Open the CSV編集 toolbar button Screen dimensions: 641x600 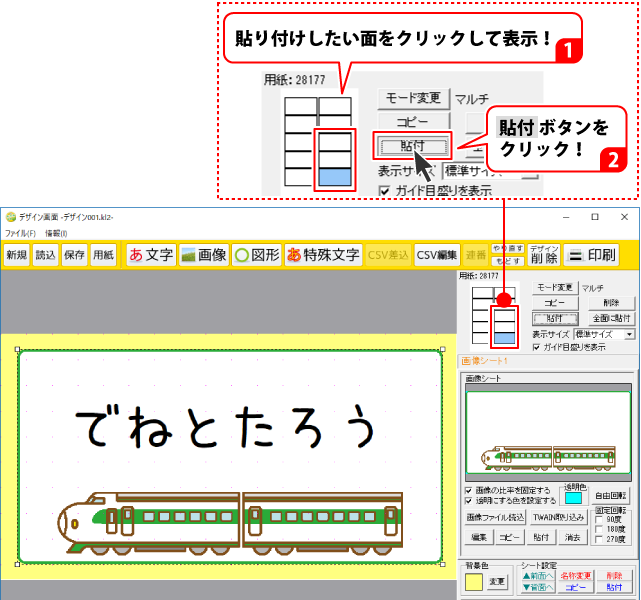437,255
